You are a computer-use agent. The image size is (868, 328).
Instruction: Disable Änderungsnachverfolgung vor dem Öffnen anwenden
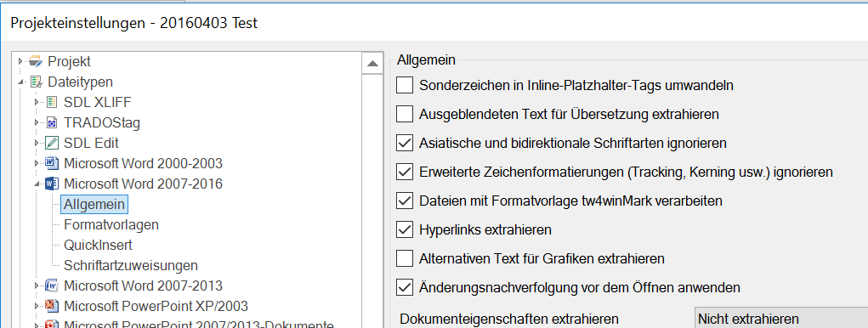[x=405, y=287]
